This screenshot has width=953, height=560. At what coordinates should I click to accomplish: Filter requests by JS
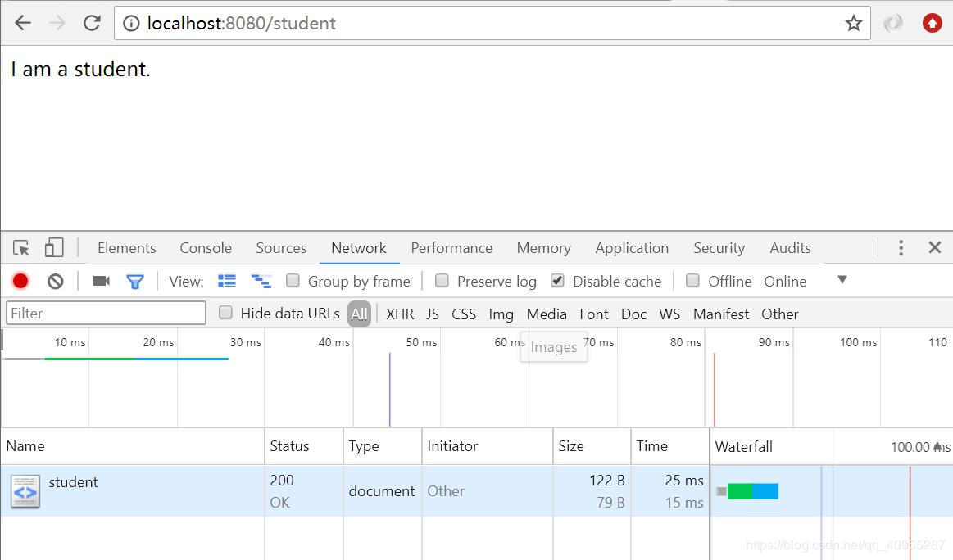(x=433, y=314)
